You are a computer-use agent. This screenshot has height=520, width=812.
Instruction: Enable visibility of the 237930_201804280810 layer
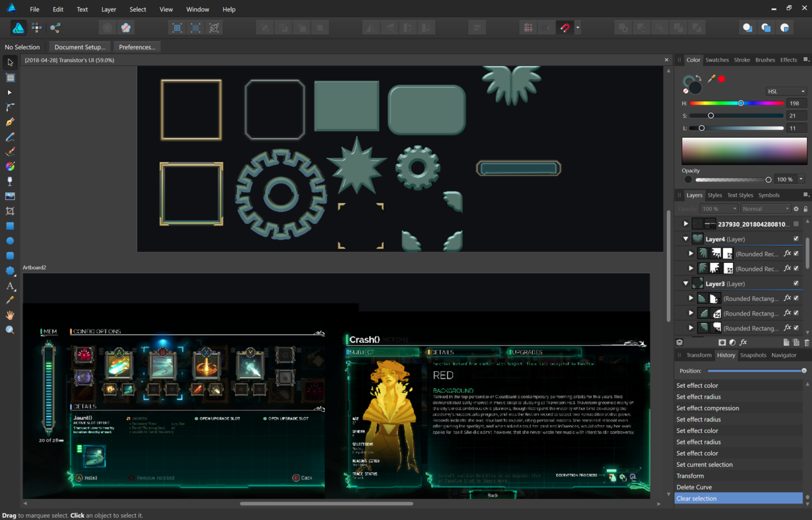(x=796, y=224)
